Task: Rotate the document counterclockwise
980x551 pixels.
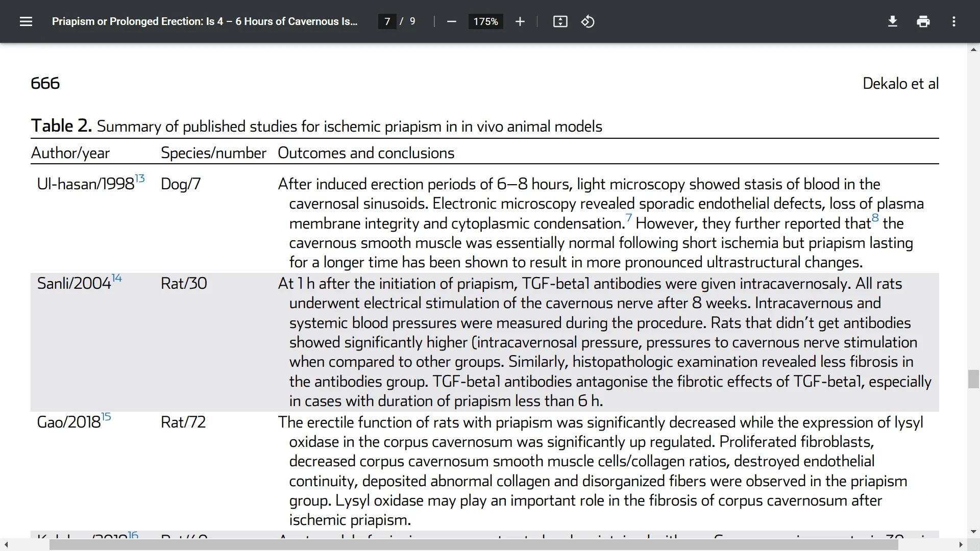Action: click(x=587, y=21)
